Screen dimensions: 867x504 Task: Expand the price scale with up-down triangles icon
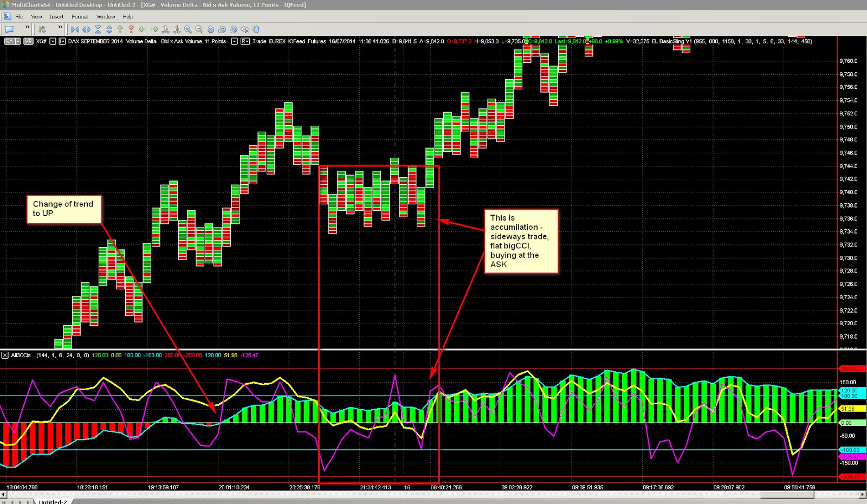pyautogui.click(x=109, y=29)
